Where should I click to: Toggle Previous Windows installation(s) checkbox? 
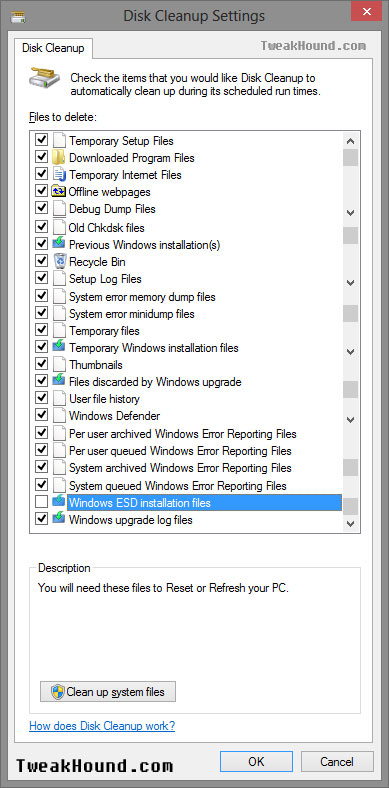coord(41,244)
